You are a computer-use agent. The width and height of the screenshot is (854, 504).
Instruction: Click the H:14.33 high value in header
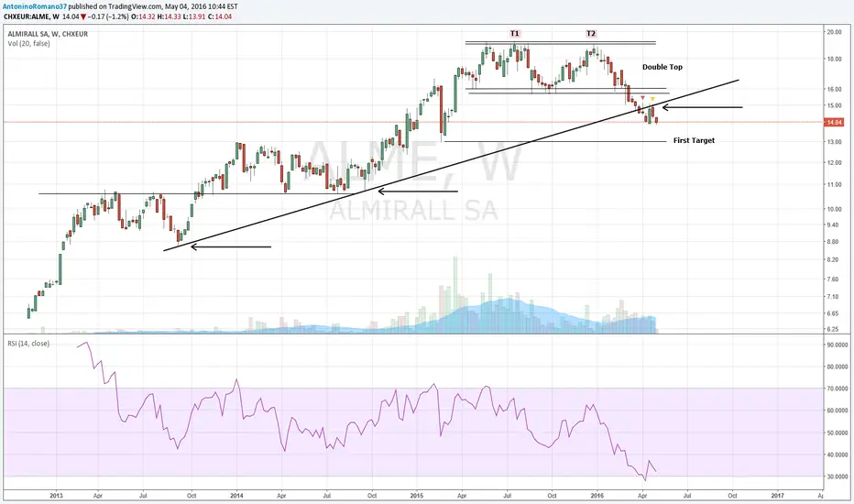(x=170, y=16)
